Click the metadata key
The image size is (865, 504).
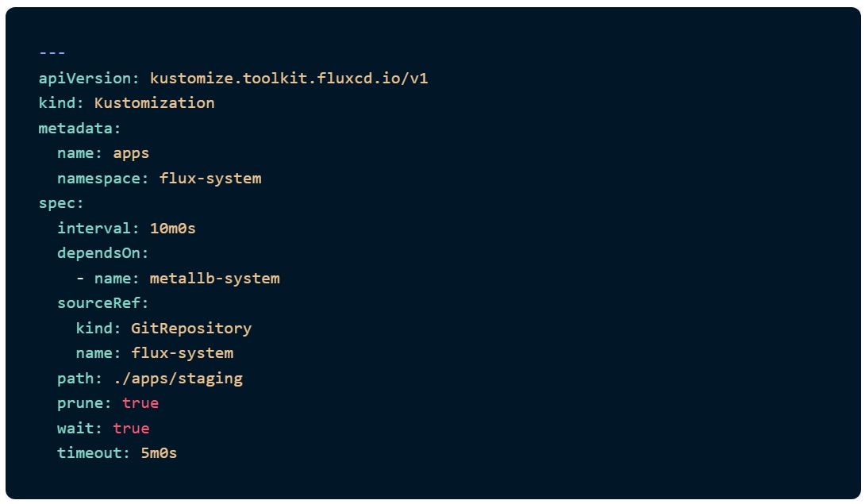click(77, 128)
